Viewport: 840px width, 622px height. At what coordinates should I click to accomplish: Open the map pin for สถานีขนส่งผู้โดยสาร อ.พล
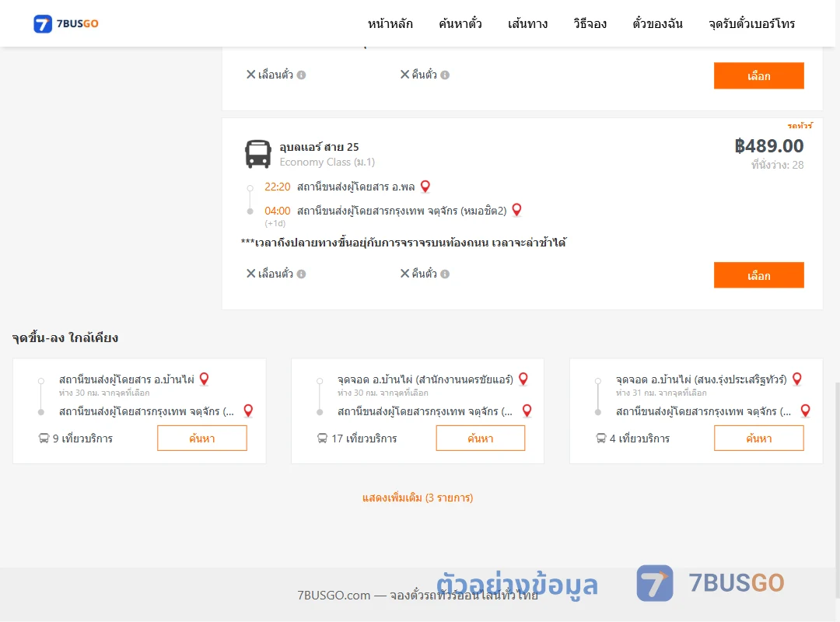click(425, 187)
